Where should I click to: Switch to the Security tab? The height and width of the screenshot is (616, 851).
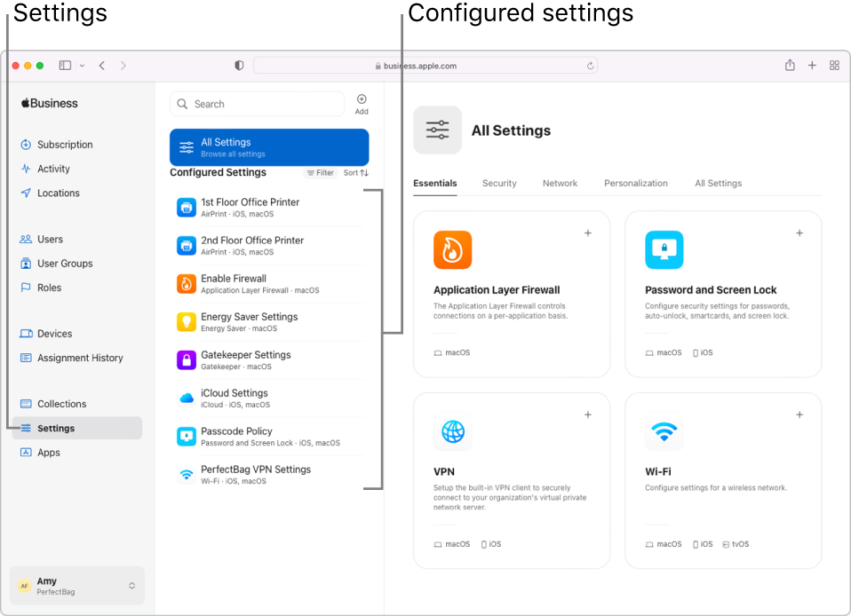point(499,184)
